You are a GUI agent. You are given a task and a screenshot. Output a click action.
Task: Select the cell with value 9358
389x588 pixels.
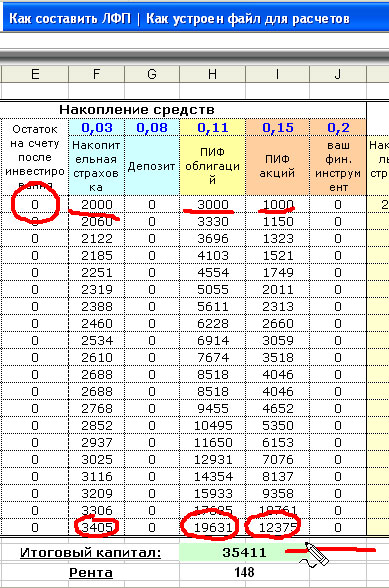point(278,494)
